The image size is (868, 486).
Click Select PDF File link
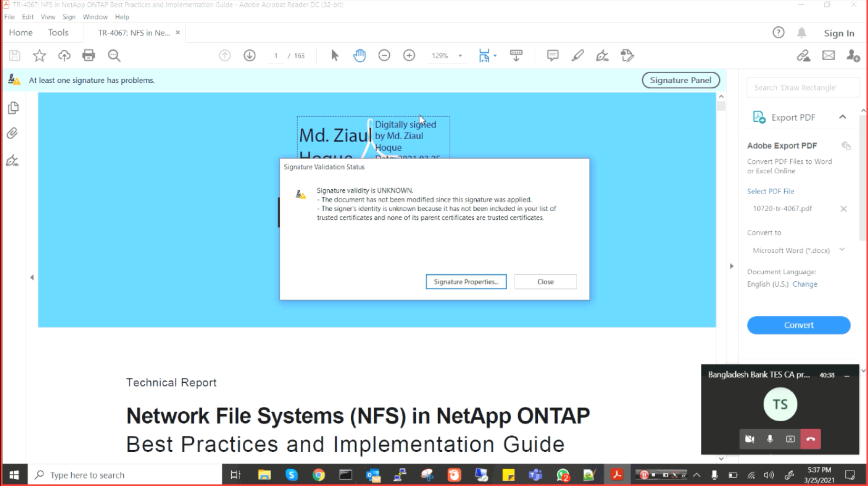771,191
